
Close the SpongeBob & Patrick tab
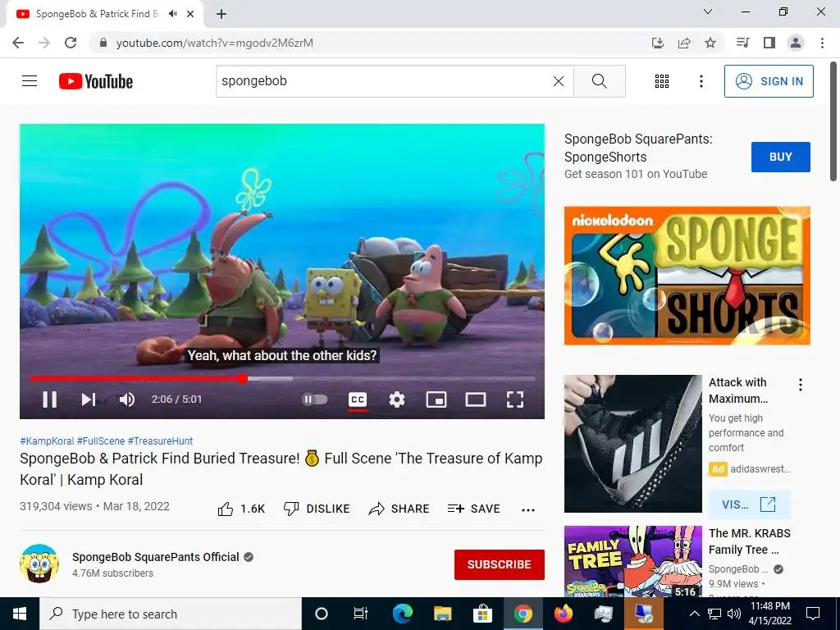tap(190, 14)
